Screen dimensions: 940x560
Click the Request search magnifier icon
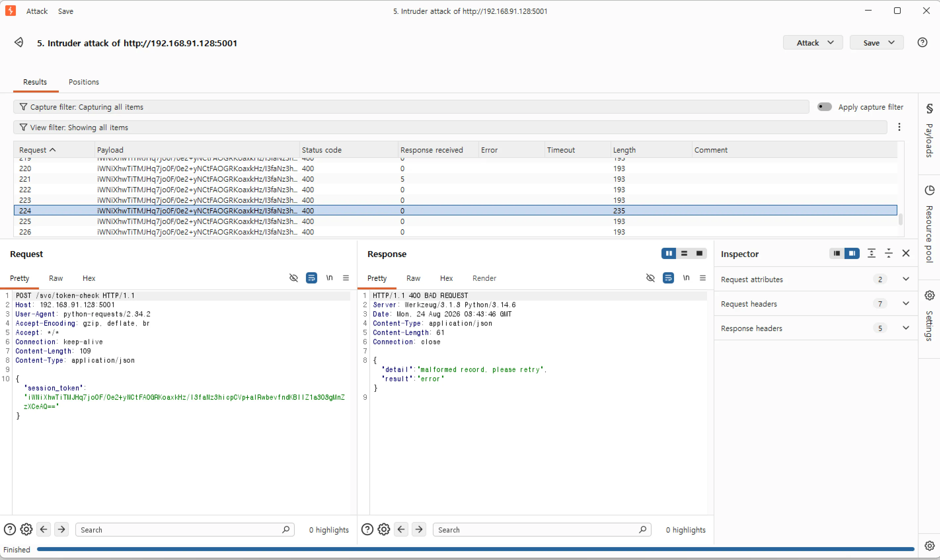pos(286,529)
